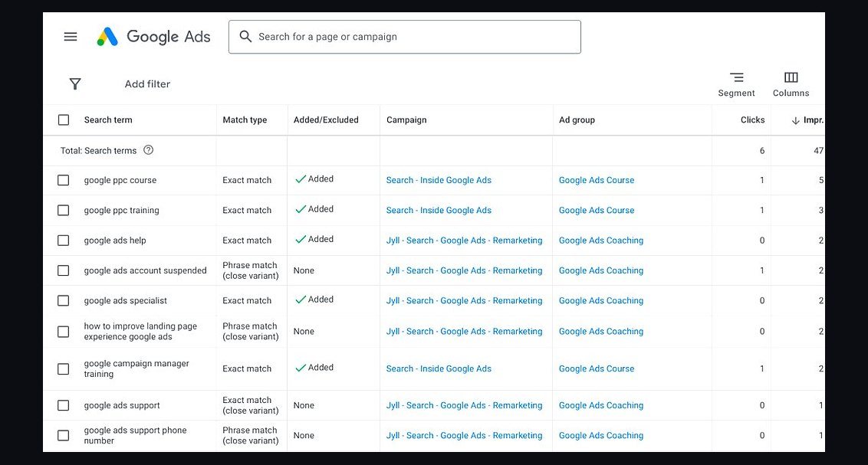Sort by Campaign column header
This screenshot has height=465, width=868.
406,120
